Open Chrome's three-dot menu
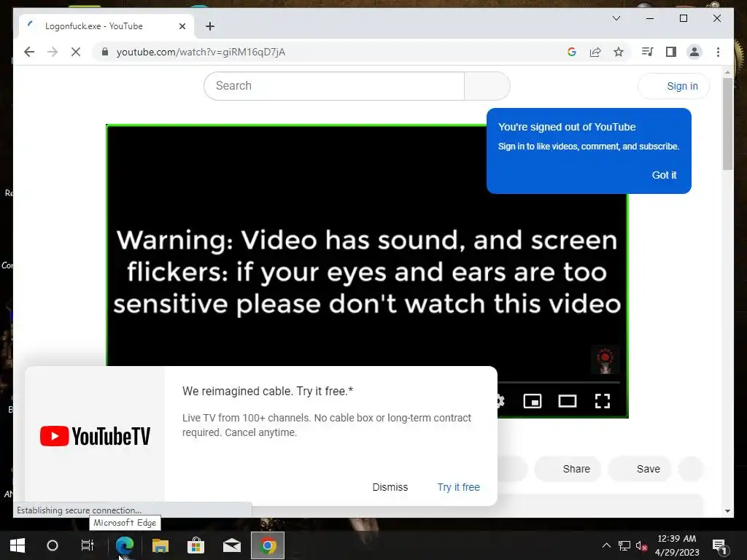This screenshot has width=747, height=560. point(718,52)
